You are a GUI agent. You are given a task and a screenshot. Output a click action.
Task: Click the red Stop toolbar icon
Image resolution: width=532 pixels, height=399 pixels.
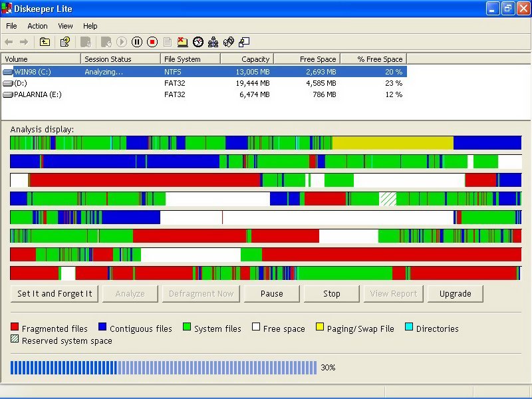point(152,42)
